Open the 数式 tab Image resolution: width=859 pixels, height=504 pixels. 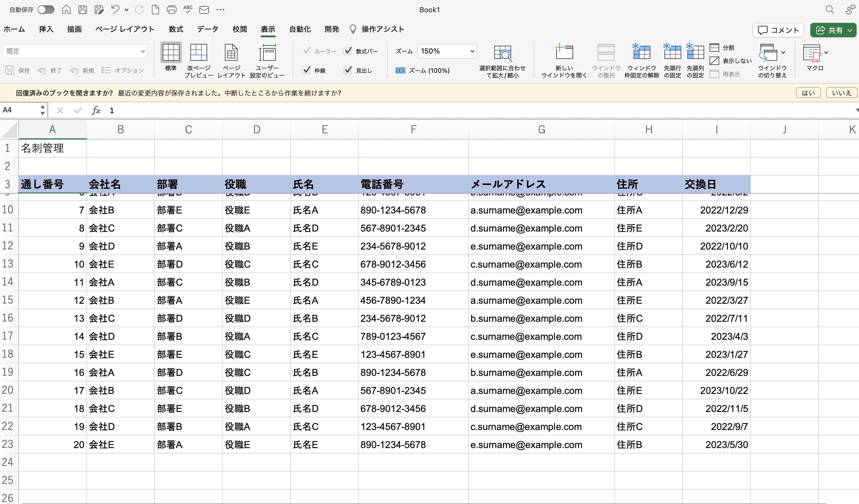pos(176,29)
